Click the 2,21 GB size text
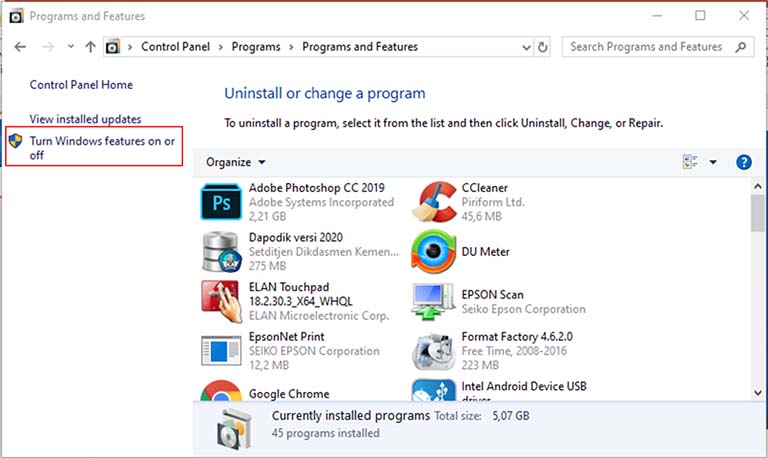 (x=267, y=216)
